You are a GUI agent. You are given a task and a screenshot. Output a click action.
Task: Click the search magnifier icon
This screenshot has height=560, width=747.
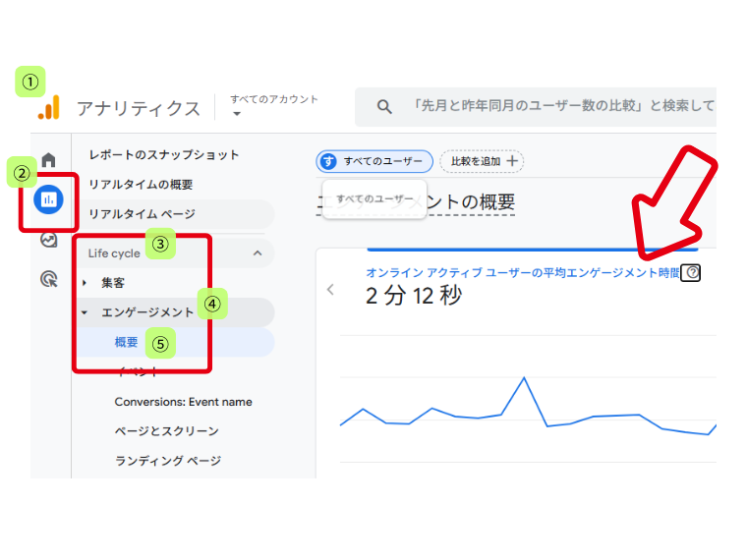click(384, 107)
